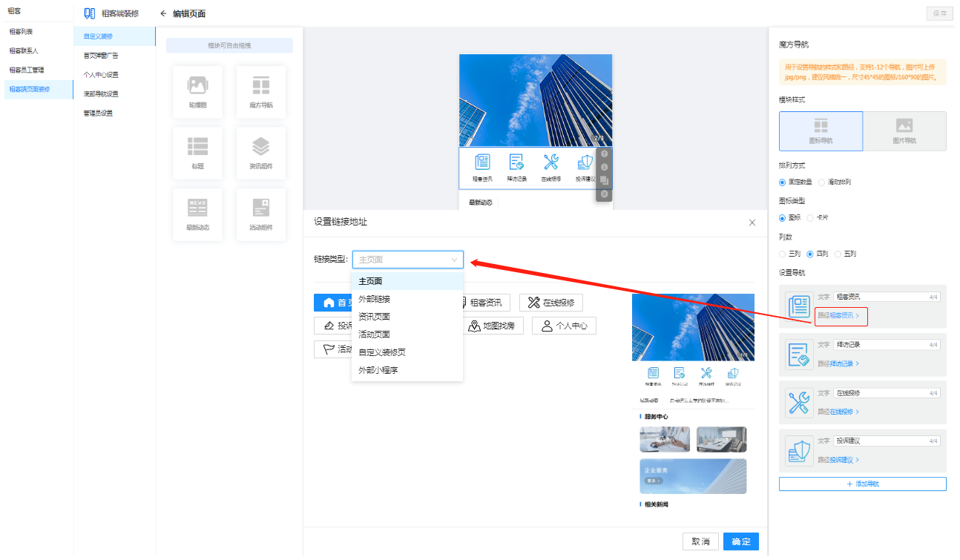The height and width of the screenshot is (560, 960).
Task: Choose the 卡片 icon type radio
Action: pyautogui.click(x=810, y=218)
